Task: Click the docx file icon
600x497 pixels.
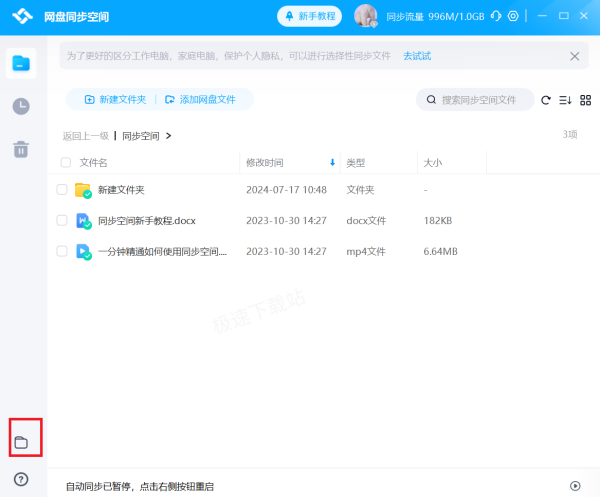Action: pyautogui.click(x=83, y=221)
